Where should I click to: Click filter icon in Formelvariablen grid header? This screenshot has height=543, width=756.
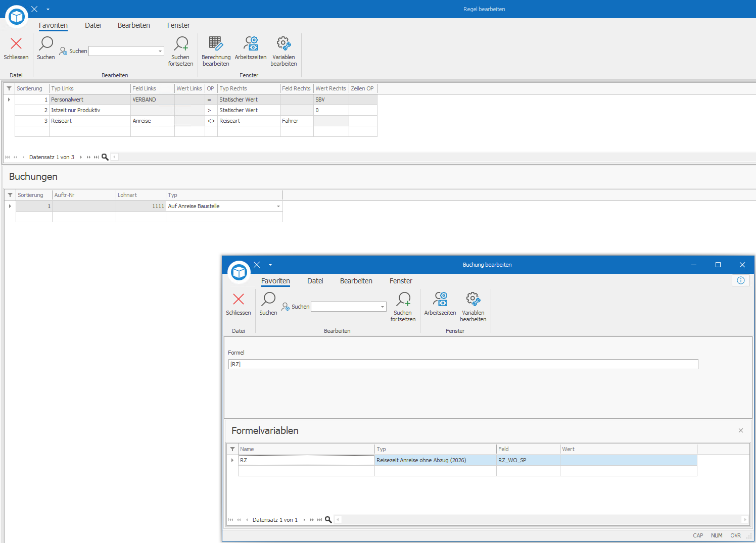click(232, 449)
